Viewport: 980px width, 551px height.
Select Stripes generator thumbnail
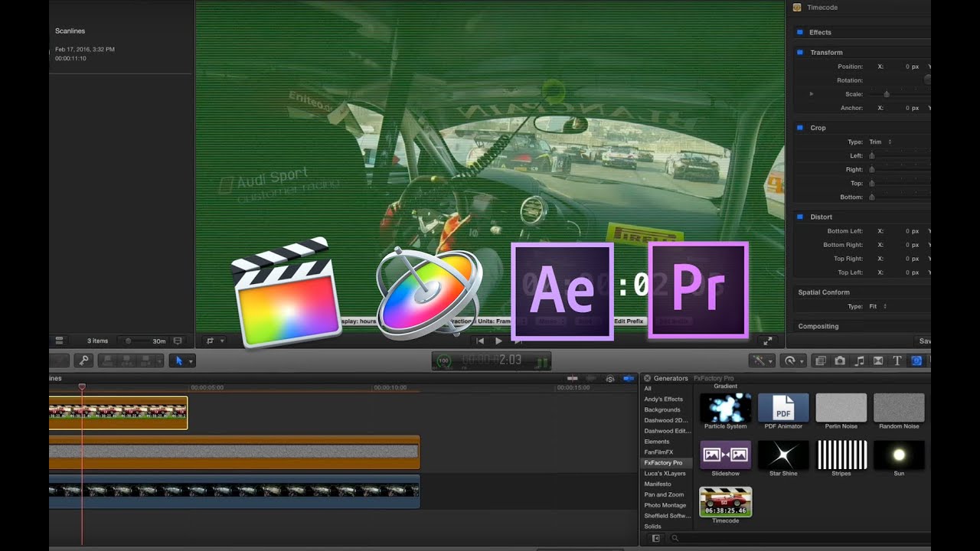[x=841, y=455]
